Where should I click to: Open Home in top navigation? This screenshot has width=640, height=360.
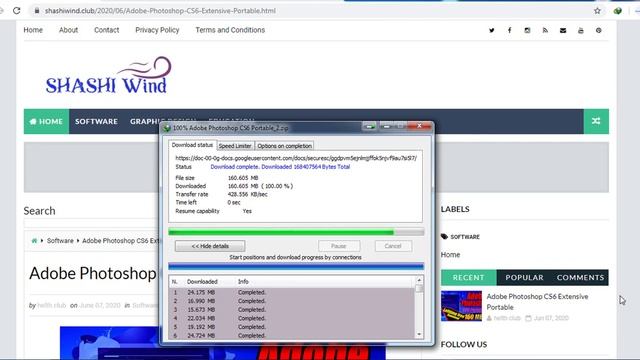(x=33, y=30)
